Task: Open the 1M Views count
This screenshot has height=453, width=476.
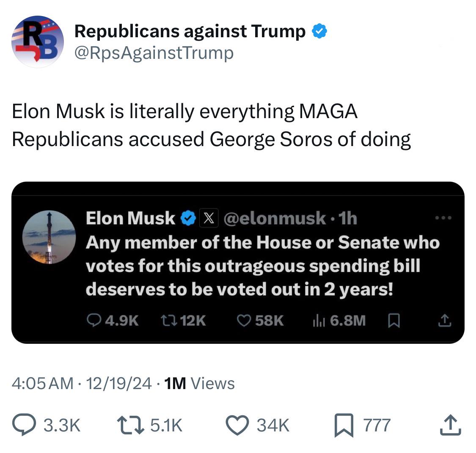Action: (198, 384)
